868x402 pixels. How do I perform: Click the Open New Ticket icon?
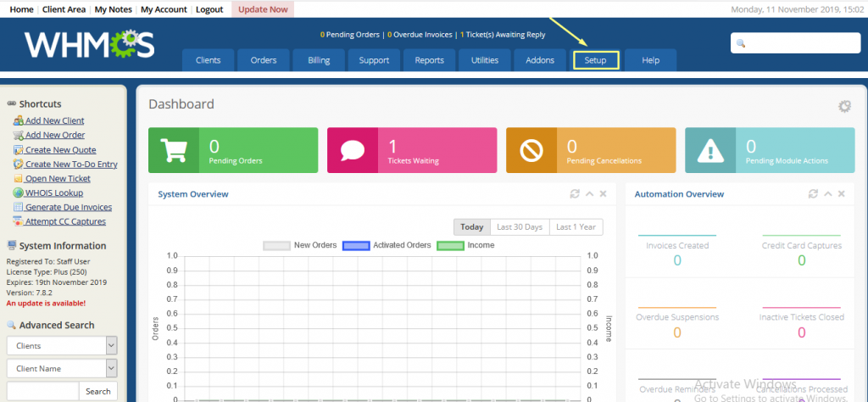[18, 178]
